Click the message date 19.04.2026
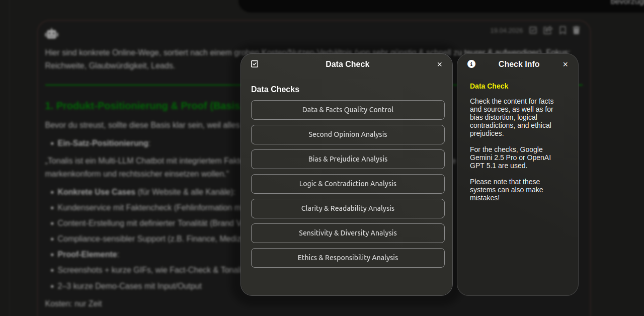Image resolution: width=644 pixels, height=316 pixels. pos(507,31)
